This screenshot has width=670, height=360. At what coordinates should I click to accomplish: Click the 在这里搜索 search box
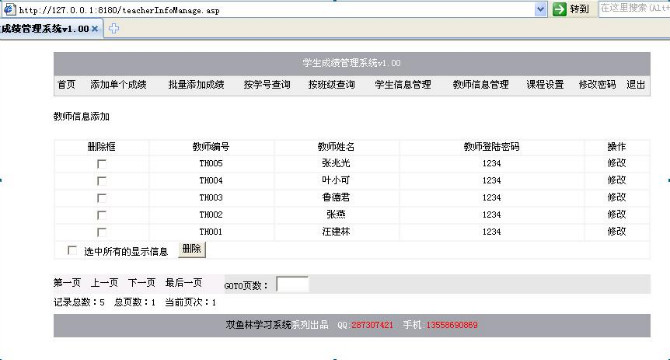[x=634, y=8]
